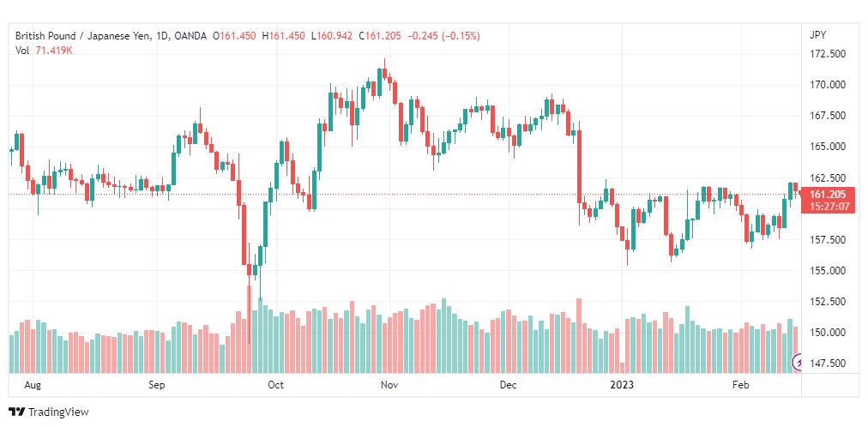Click the purple lightning bolt icon
Viewport: 868px width, 427px height.
(x=799, y=363)
